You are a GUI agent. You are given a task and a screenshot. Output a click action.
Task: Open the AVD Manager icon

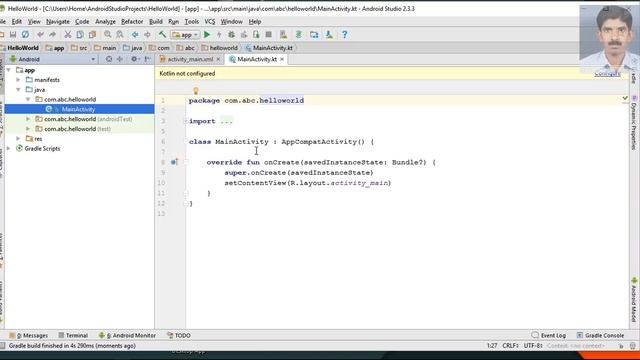click(x=283, y=35)
